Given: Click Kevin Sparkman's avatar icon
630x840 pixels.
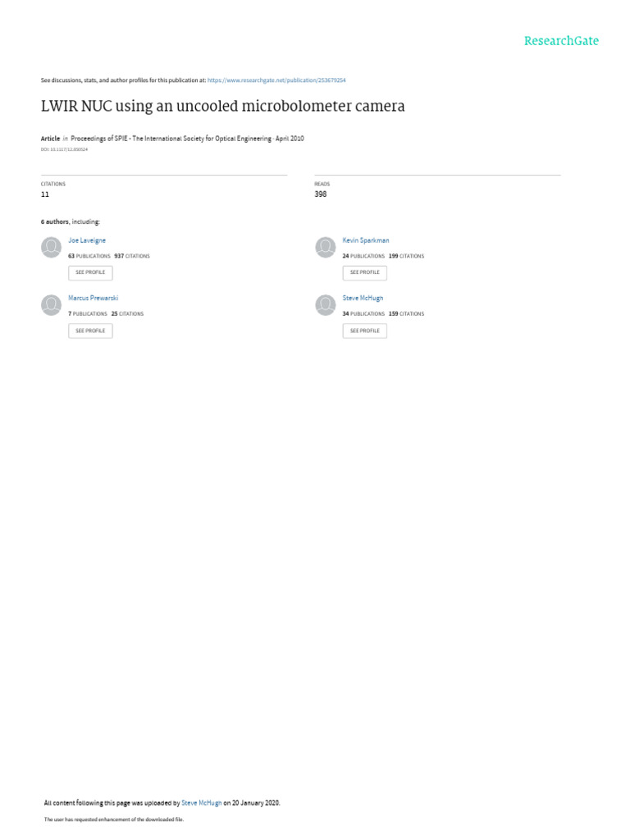Looking at the screenshot, I should pyautogui.click(x=325, y=248).
